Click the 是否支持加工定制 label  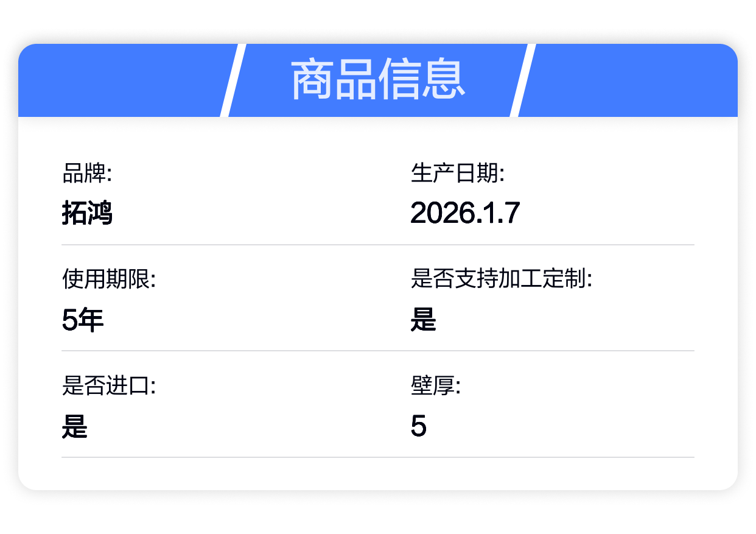coord(502,280)
